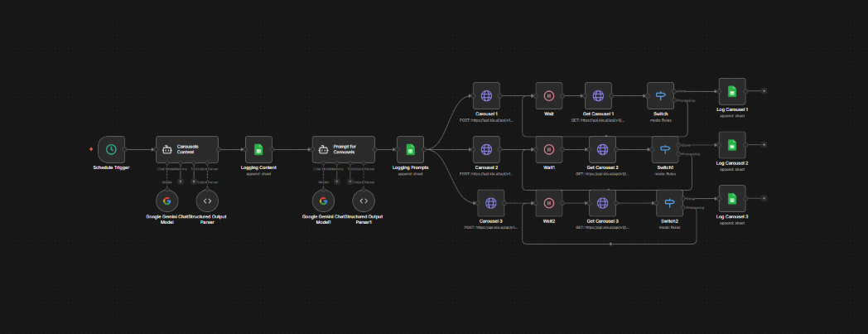The height and width of the screenshot is (334, 868).
Task: Click the Log Carousel 3 label text
Action: (732, 216)
